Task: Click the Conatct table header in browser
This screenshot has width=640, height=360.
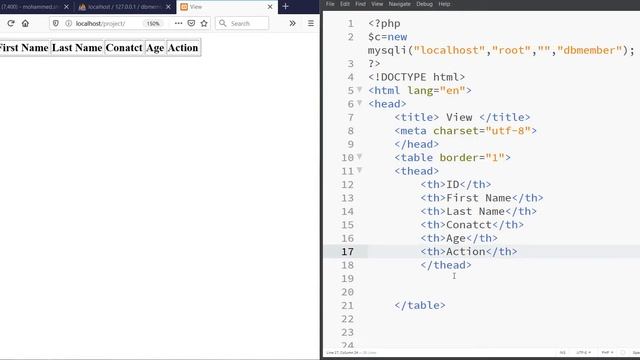Action: 124,48
